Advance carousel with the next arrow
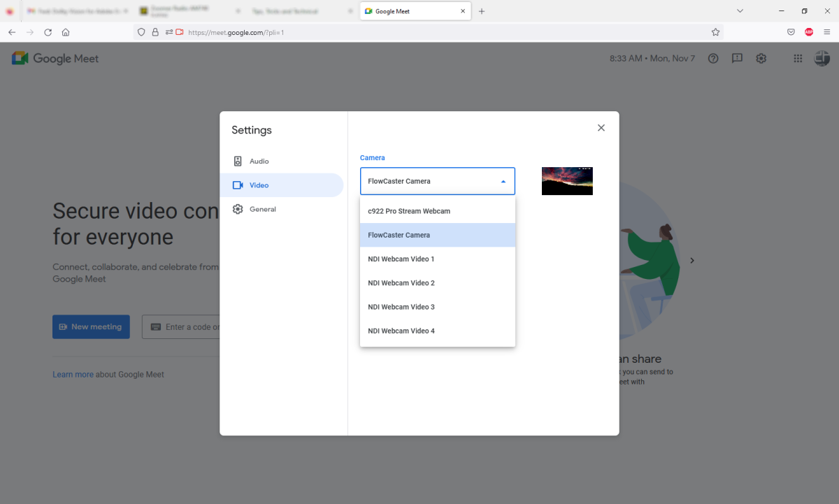Image resolution: width=839 pixels, height=504 pixels. (692, 260)
